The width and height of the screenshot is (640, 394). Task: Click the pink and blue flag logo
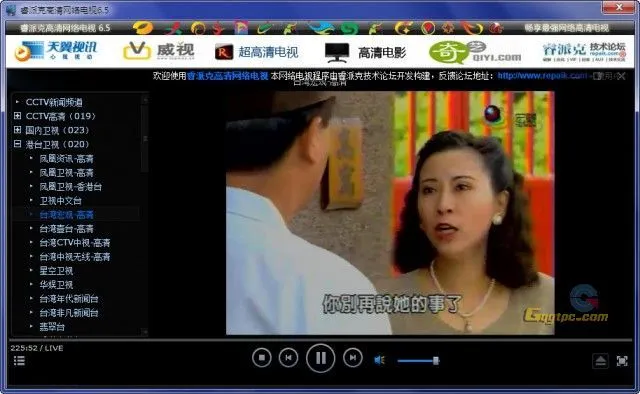[241, 28]
